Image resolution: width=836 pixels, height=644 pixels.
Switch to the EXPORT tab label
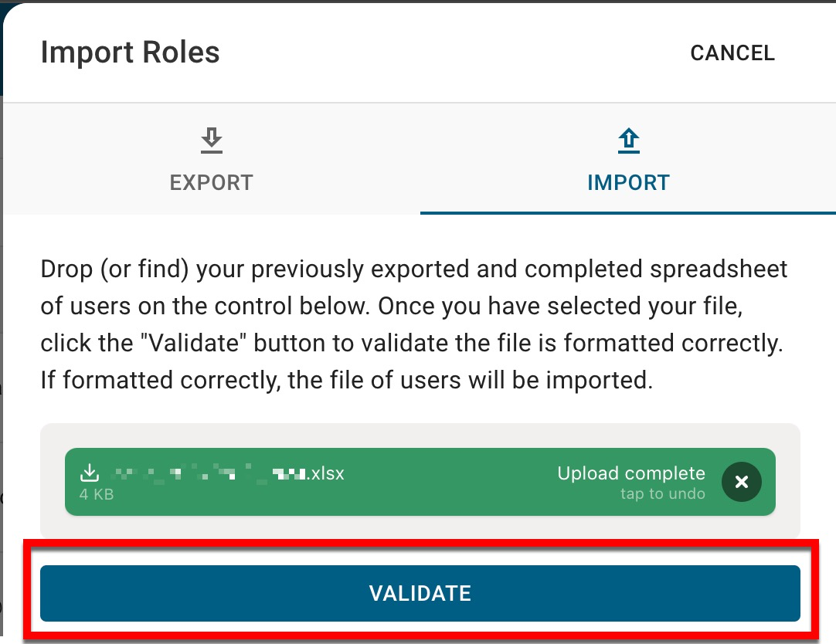click(211, 183)
